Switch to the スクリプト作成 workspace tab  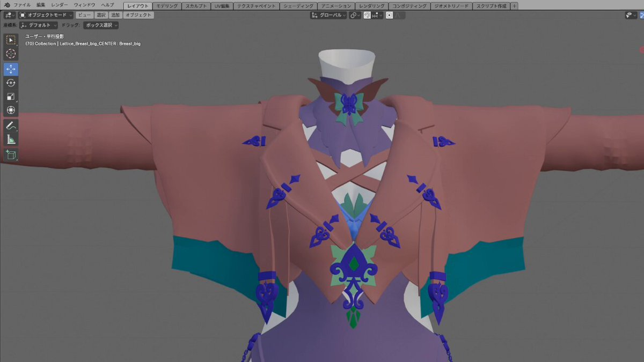click(490, 6)
